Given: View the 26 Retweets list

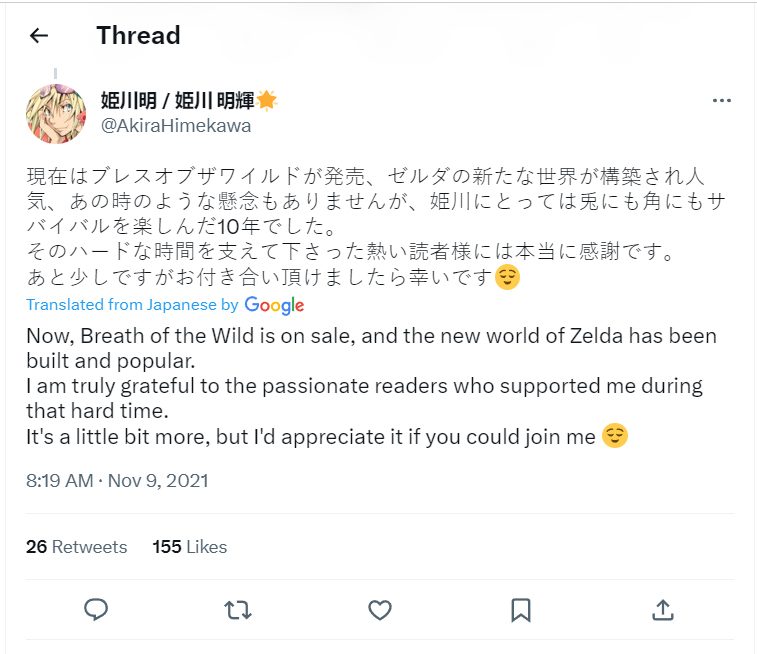Looking at the screenshot, I should [77, 547].
